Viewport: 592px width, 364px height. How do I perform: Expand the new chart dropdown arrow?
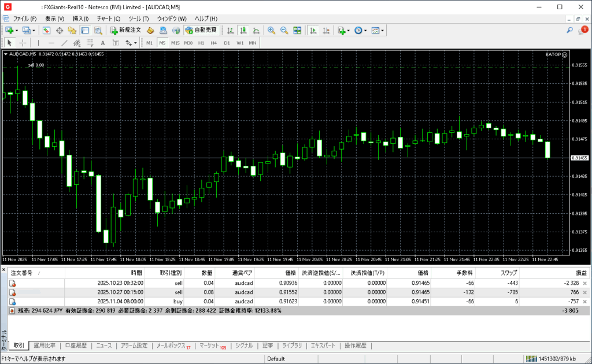tap(17, 30)
